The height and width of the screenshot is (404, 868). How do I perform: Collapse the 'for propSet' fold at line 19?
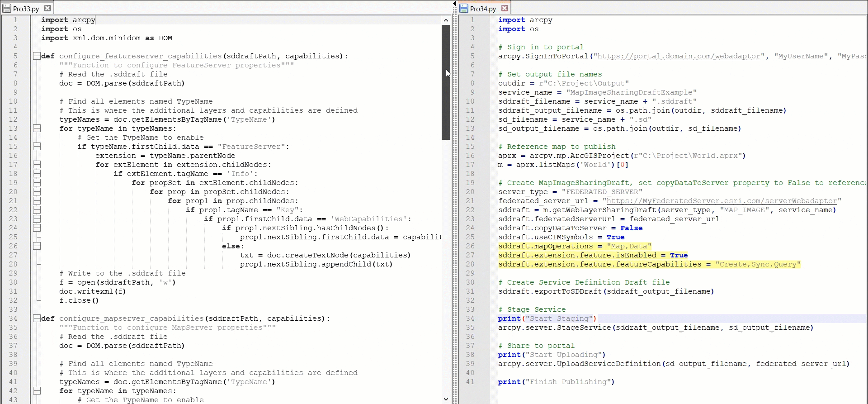point(37,183)
